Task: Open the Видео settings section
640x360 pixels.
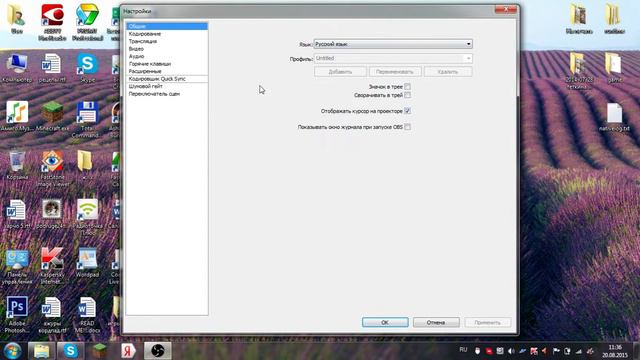Action: pos(167,49)
